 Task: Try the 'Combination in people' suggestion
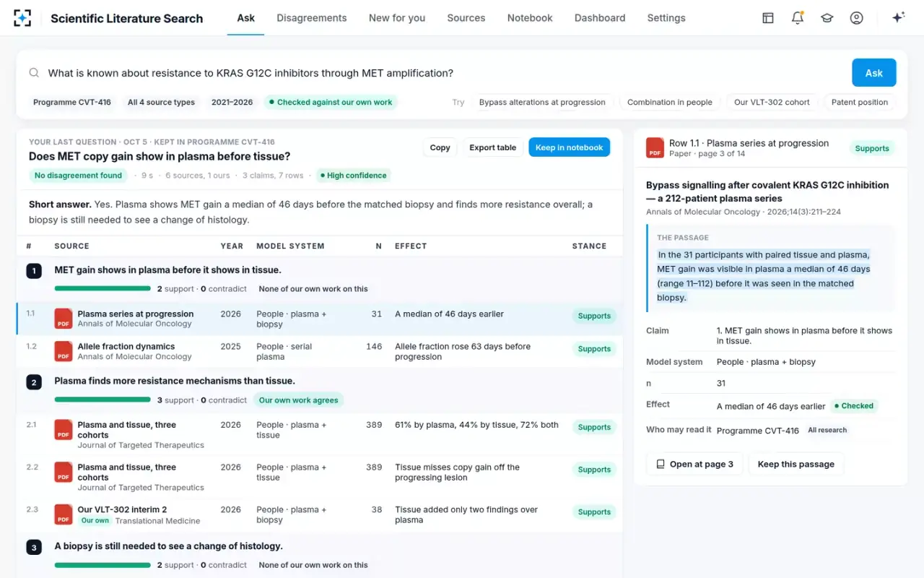670,103
